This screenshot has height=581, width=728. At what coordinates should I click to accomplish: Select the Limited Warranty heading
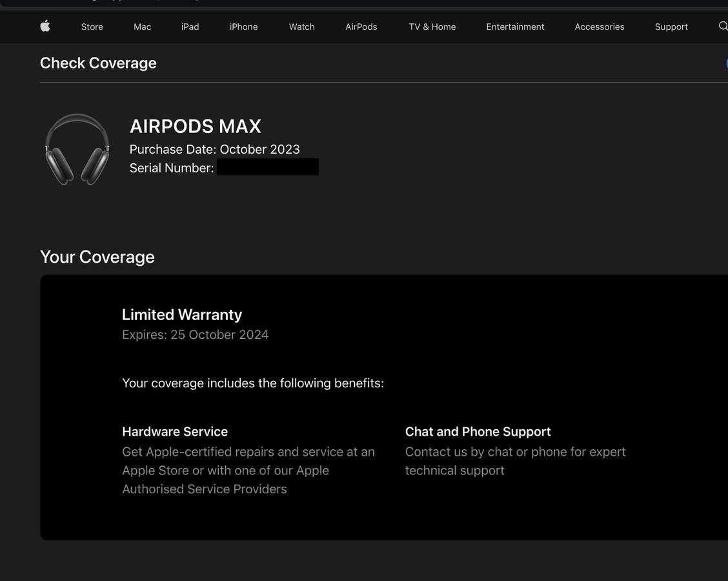tap(182, 314)
